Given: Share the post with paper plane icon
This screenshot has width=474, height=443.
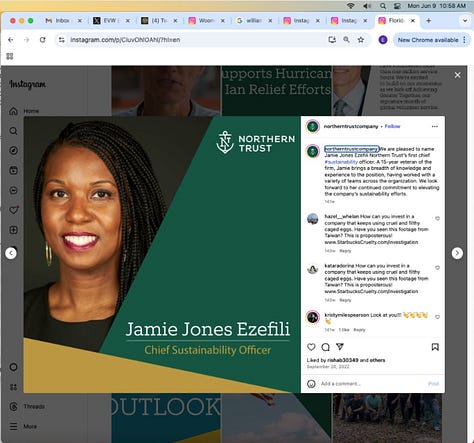Looking at the screenshot, I should 340,347.
